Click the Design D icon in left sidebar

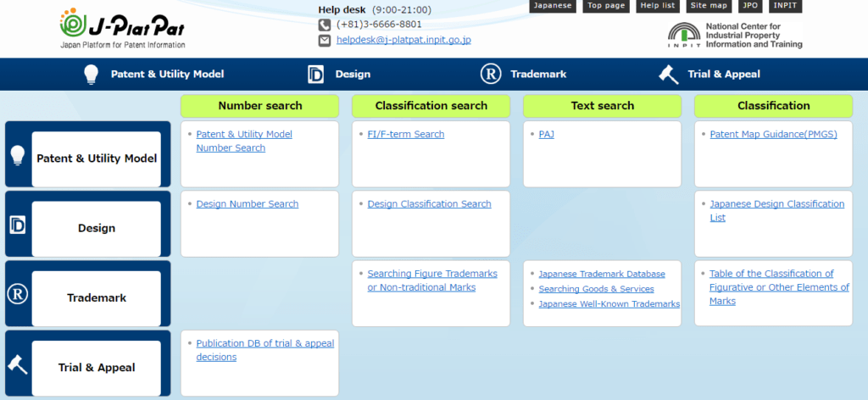pos(18,225)
